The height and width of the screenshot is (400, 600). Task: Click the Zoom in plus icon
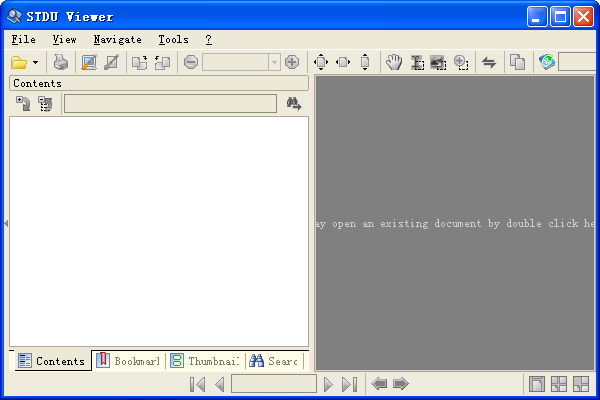click(x=292, y=62)
